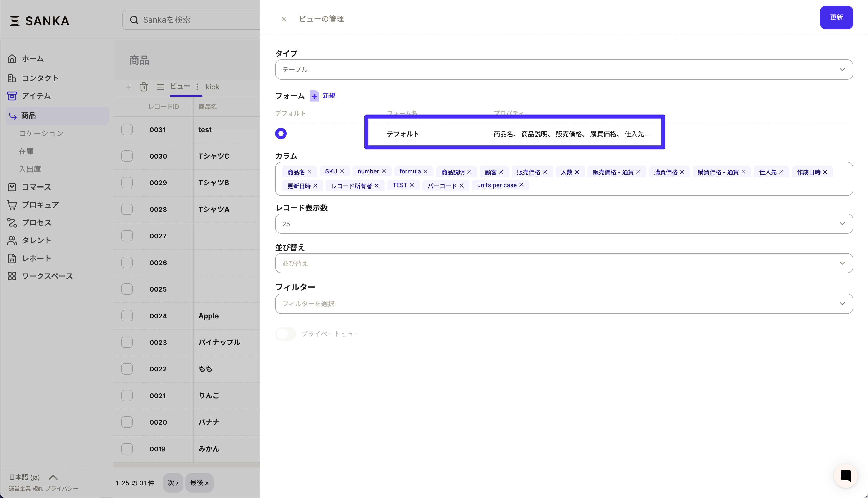
Task: Check the checkbox for record 0031
Action: coord(127,129)
